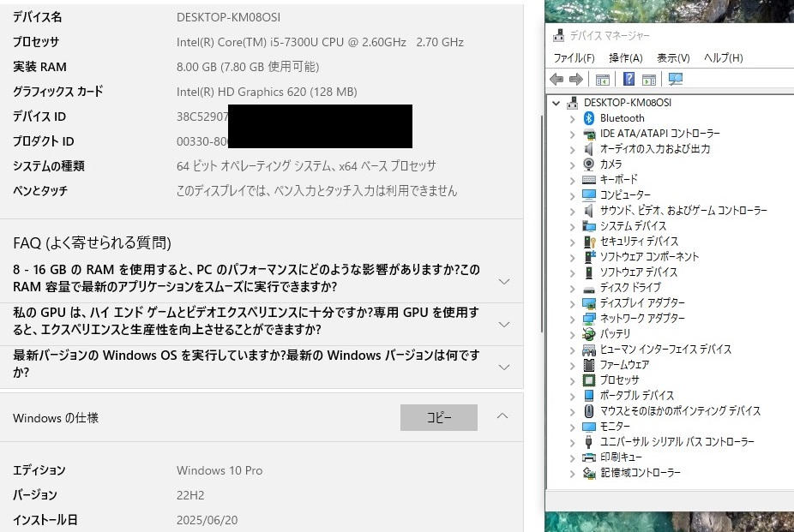
Task: Expand the システム デバイス category
Action: coord(572,227)
